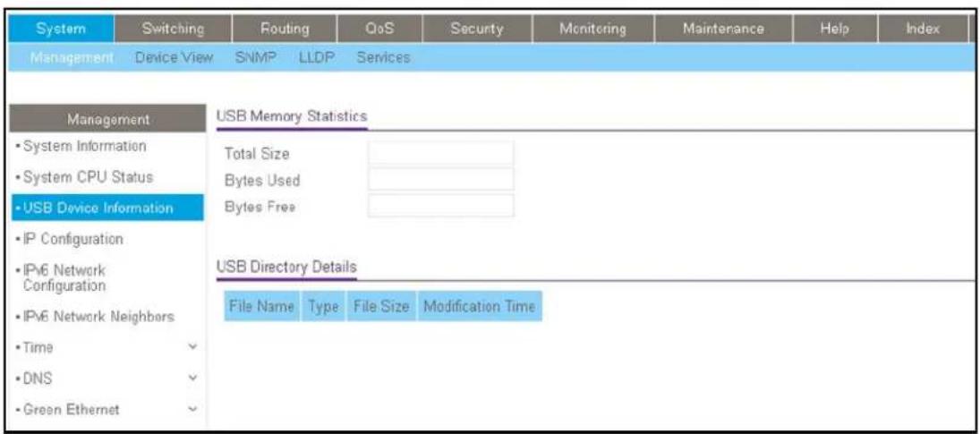Click the Time chevron arrow
This screenshot has width=980, height=434.
coord(192,346)
